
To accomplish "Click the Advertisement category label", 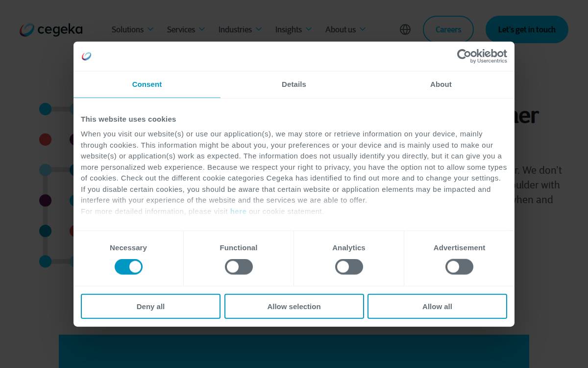I will [x=459, y=248].
